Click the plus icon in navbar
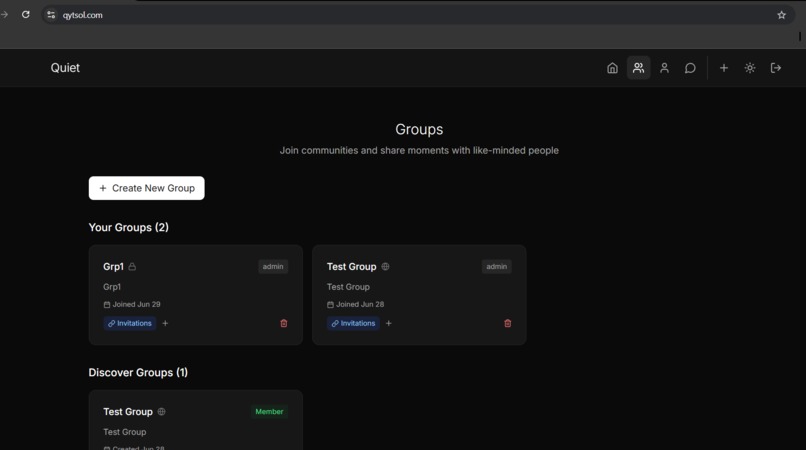Image resolution: width=806 pixels, height=450 pixels. pyautogui.click(x=724, y=68)
